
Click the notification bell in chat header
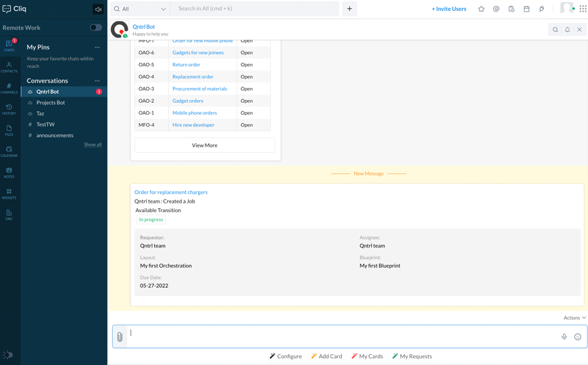567,30
